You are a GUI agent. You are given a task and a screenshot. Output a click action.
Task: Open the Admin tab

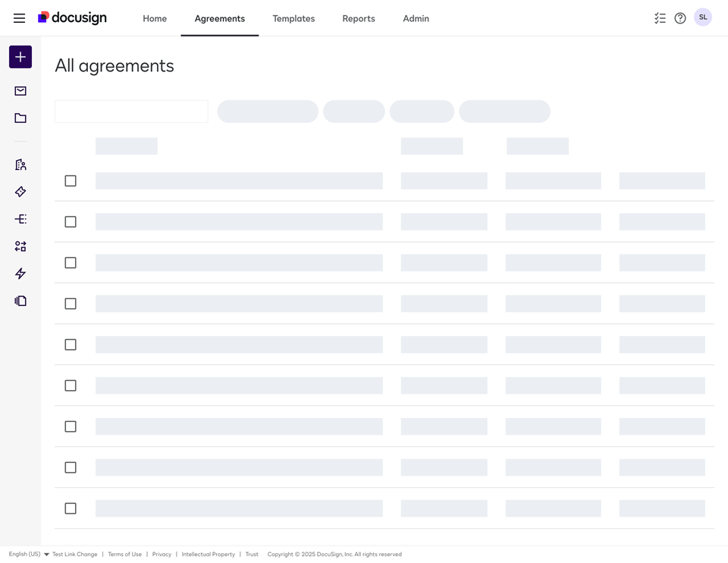pyautogui.click(x=416, y=18)
